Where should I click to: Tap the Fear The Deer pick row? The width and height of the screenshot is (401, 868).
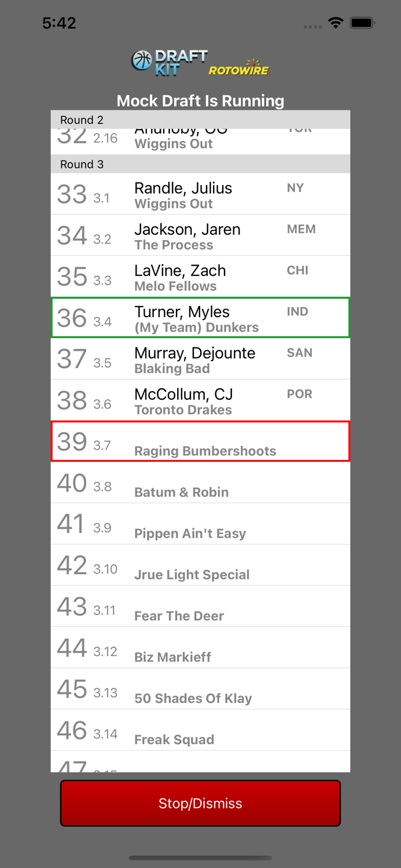[200, 605]
